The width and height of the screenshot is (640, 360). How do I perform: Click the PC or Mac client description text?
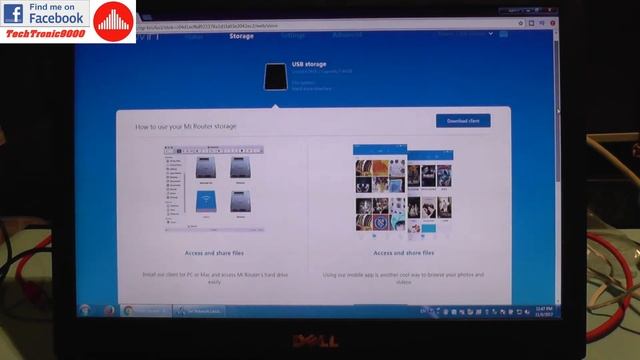215,278
